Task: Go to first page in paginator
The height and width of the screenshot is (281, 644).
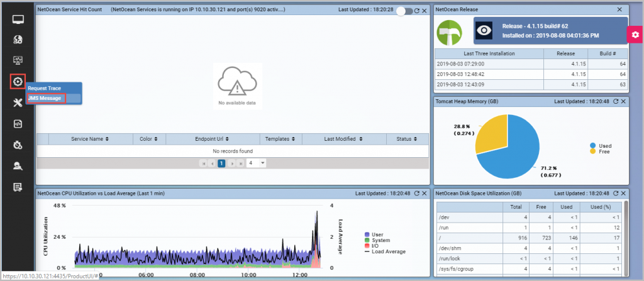Action: tap(203, 163)
